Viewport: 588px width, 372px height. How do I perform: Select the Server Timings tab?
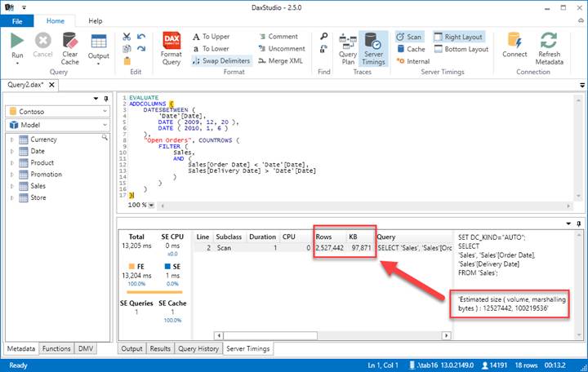coord(248,349)
